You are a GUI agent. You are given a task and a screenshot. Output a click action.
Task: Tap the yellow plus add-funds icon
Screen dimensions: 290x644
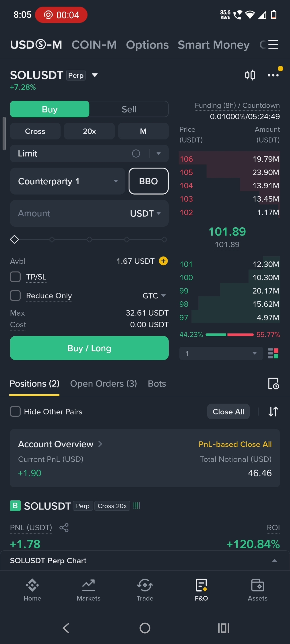(163, 261)
